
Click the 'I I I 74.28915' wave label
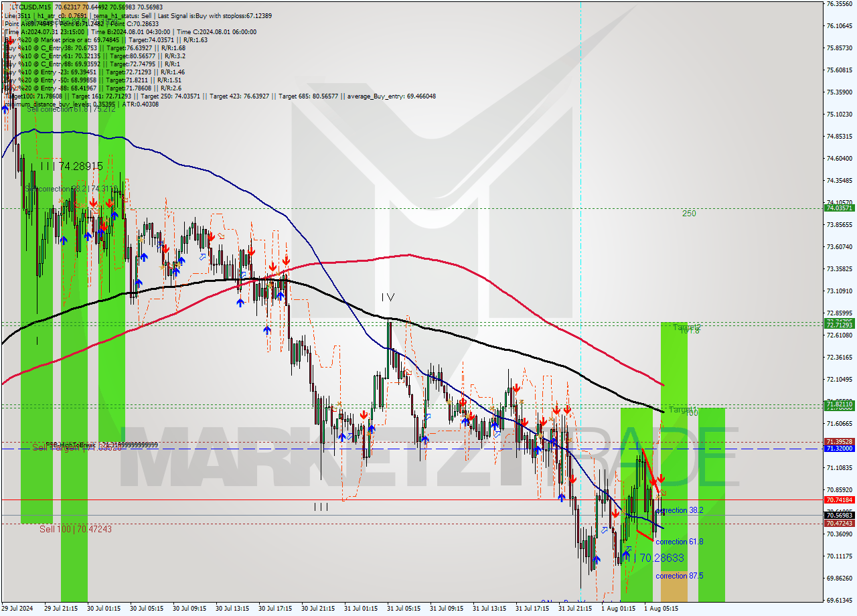coord(71,165)
